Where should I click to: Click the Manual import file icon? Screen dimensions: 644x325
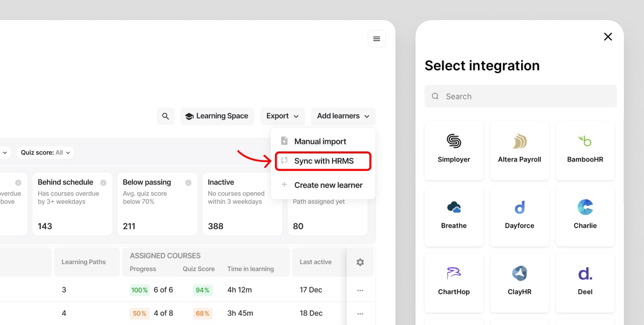click(284, 141)
